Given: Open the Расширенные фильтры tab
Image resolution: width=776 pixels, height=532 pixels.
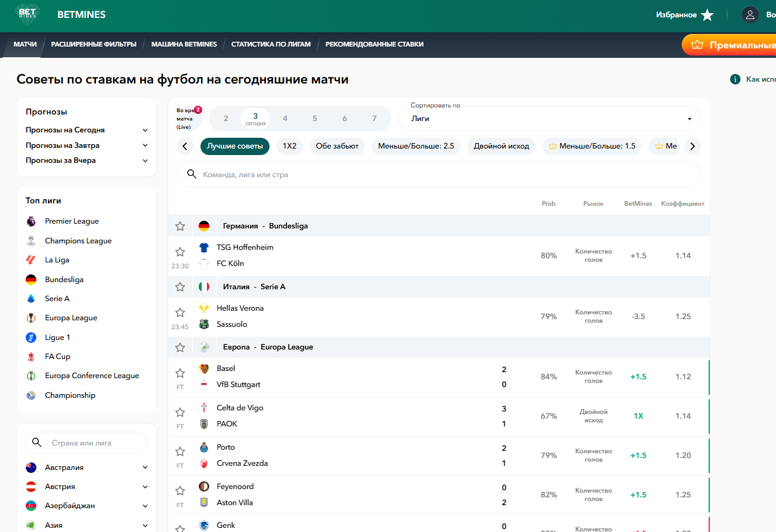Looking at the screenshot, I should 94,44.
